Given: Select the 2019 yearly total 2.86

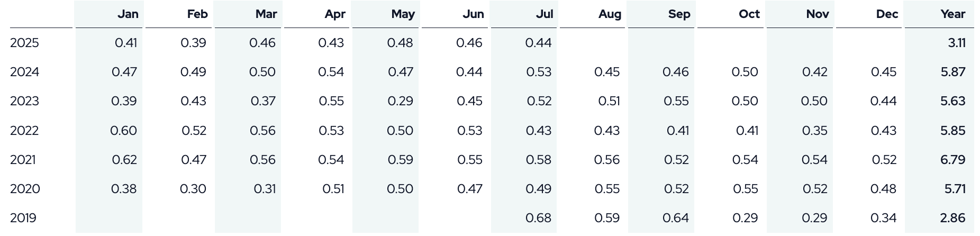Looking at the screenshot, I should 952,218.
